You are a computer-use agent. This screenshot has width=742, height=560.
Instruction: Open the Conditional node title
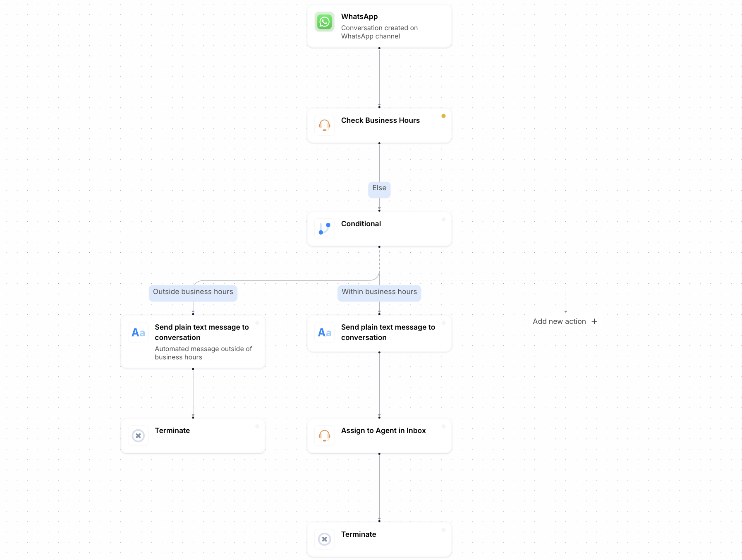pyautogui.click(x=361, y=224)
